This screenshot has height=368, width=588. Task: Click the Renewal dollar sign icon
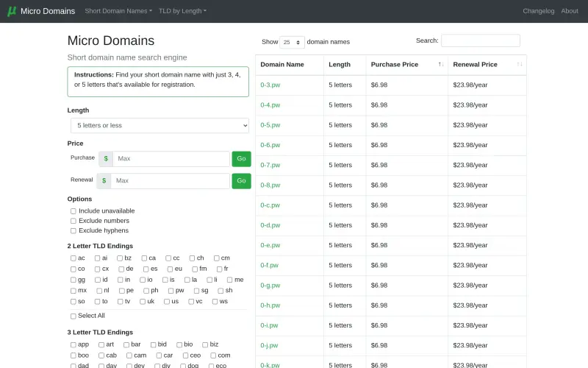coord(104,181)
